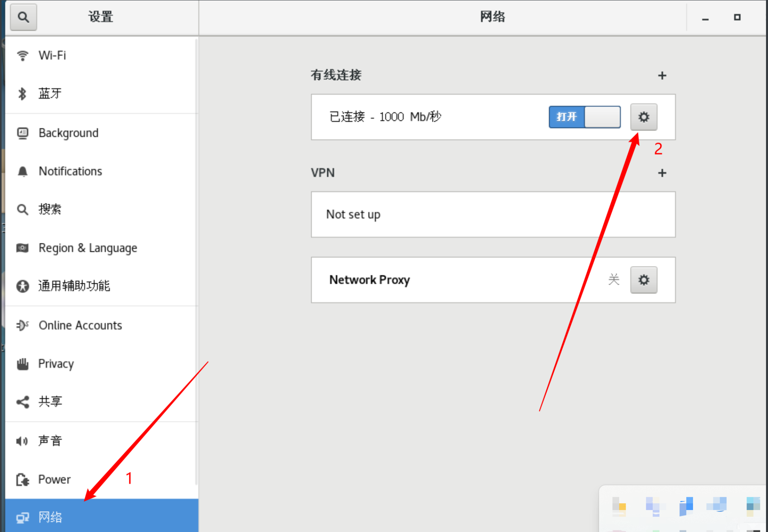Open the Power settings panel
Screen dimensions: 768x532
pos(54,479)
